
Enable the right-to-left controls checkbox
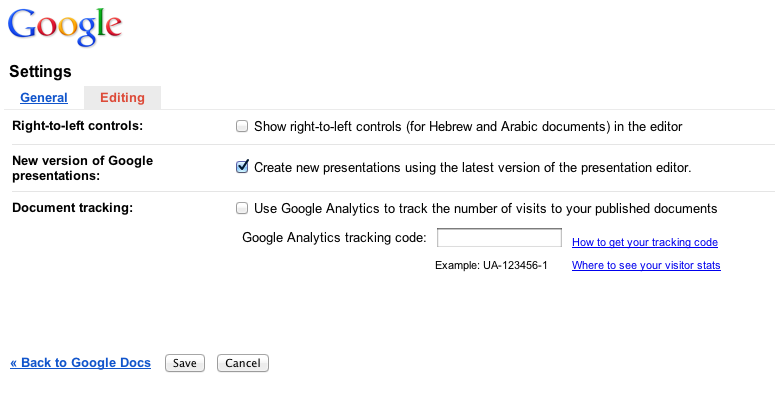[242, 127]
